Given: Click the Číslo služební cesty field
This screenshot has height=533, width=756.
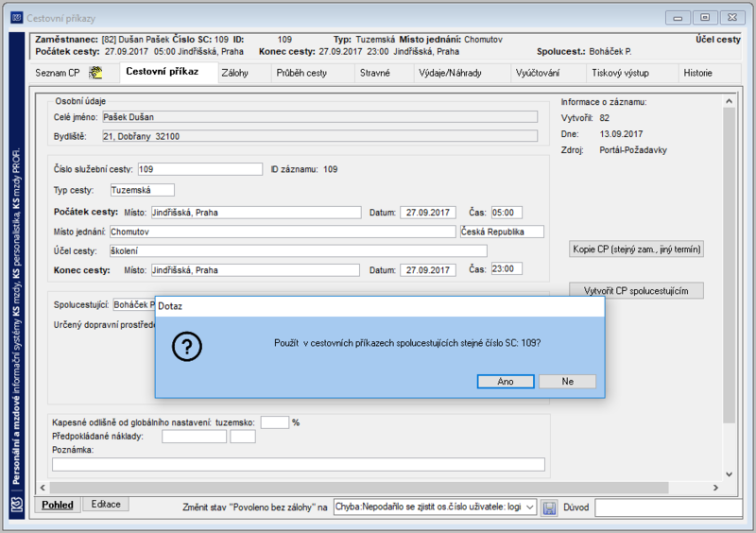Looking at the screenshot, I should (x=200, y=169).
